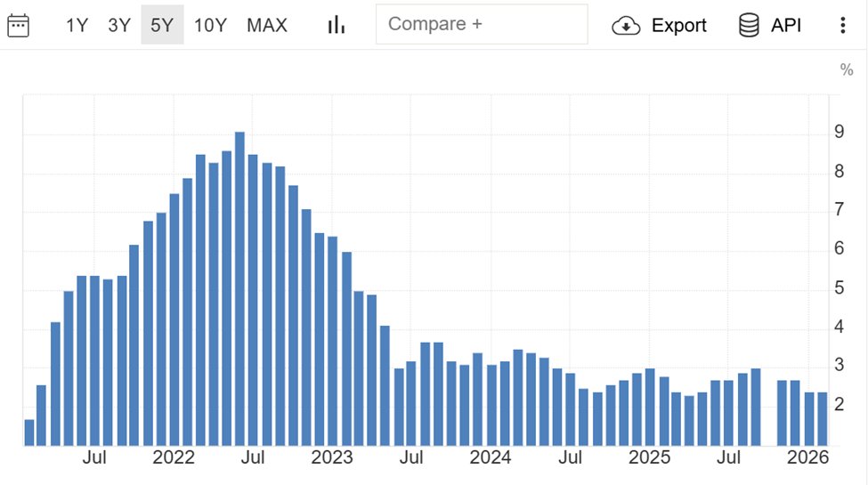This screenshot has height=485, width=868.
Task: Click the first shortest bar on chart
Action: click(28, 432)
